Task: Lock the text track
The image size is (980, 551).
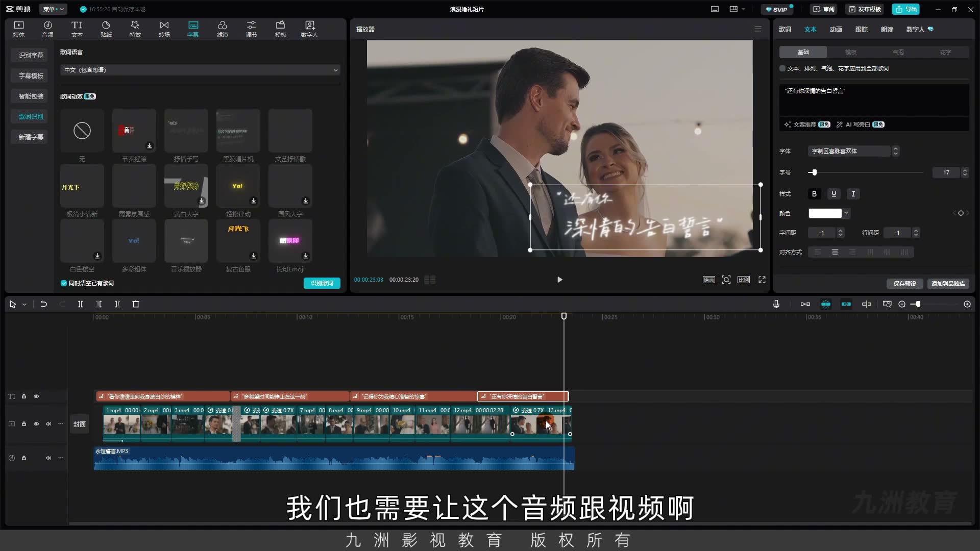Action: [x=24, y=396]
